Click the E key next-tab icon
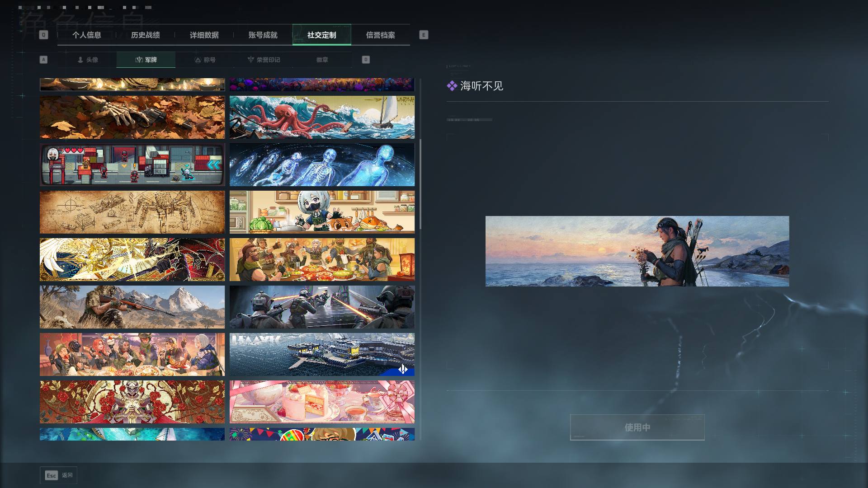Screen dimensions: 868x488 (x=424, y=35)
